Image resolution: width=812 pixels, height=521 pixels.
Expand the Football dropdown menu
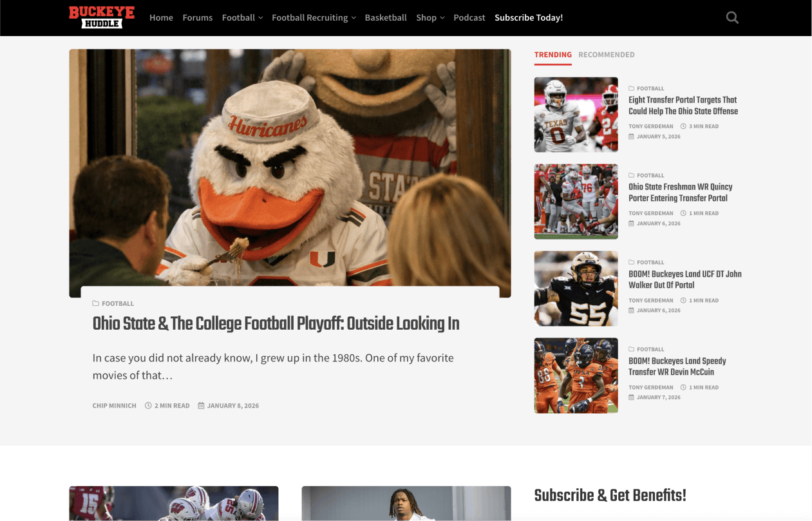[242, 17]
